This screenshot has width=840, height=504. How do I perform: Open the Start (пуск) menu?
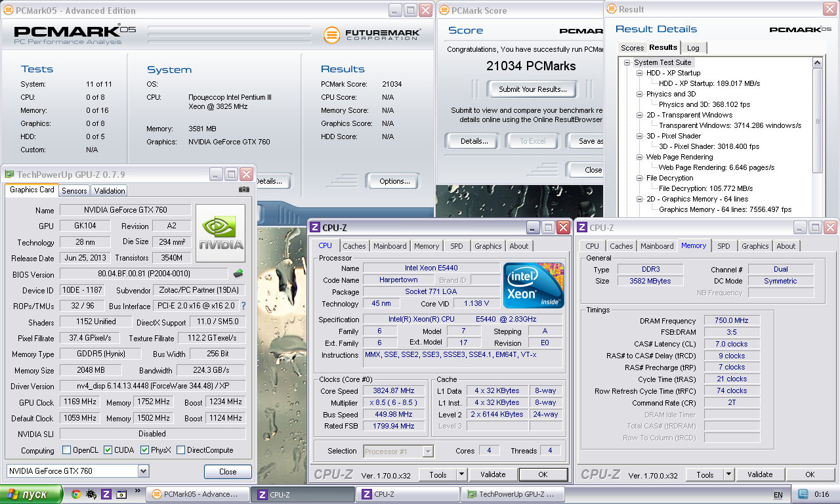point(31,494)
